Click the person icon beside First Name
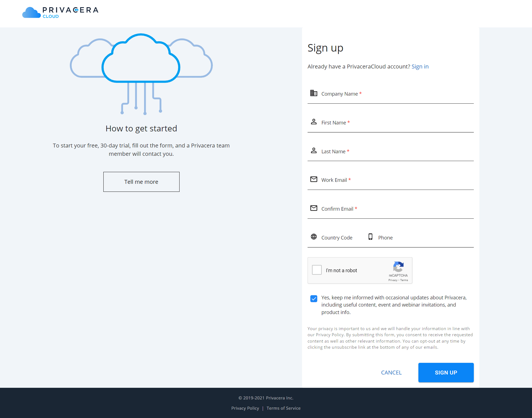 tap(314, 122)
